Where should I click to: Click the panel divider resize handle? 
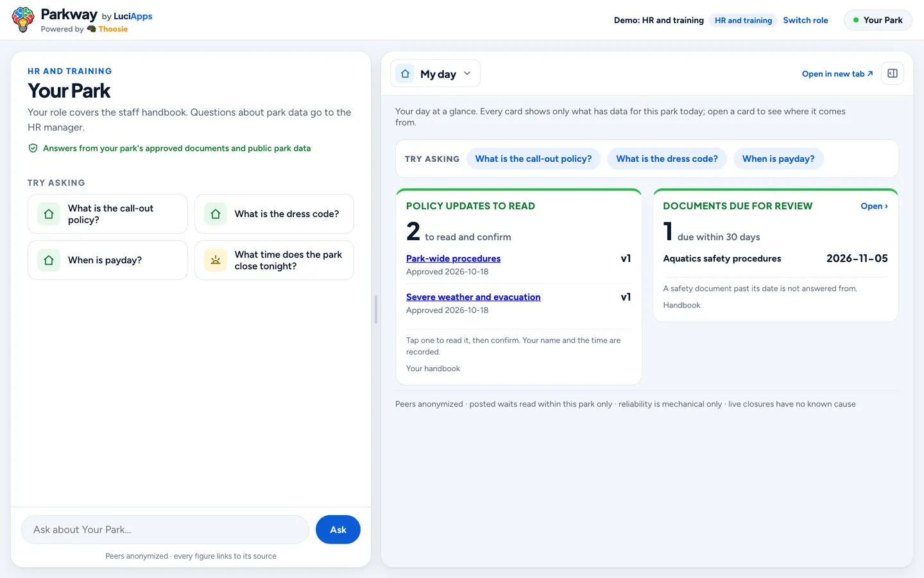[376, 310]
